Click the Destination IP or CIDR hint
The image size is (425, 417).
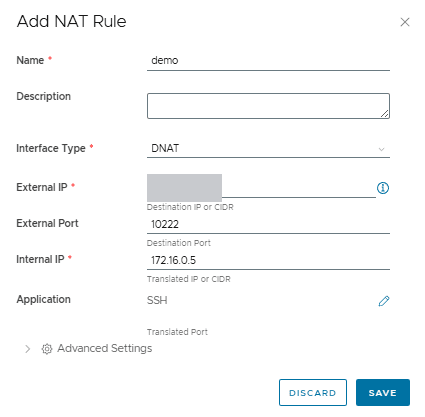pyautogui.click(x=190, y=207)
